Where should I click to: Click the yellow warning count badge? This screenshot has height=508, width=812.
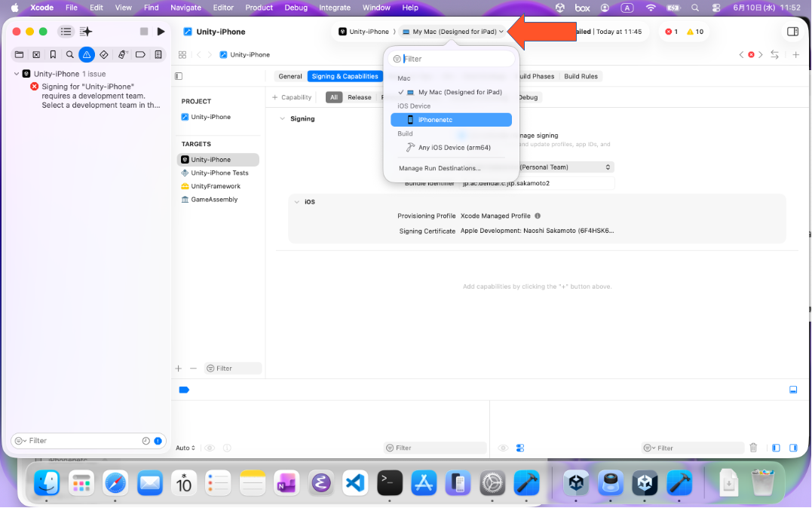click(695, 32)
